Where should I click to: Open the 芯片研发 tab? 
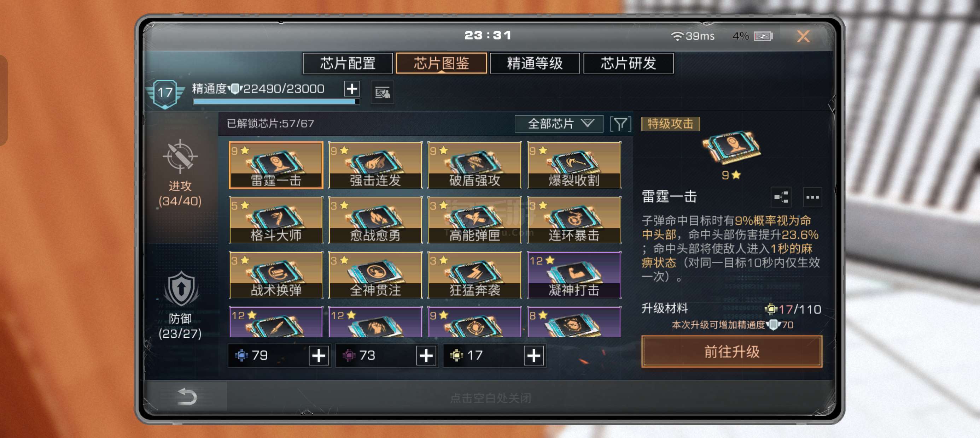tap(628, 63)
